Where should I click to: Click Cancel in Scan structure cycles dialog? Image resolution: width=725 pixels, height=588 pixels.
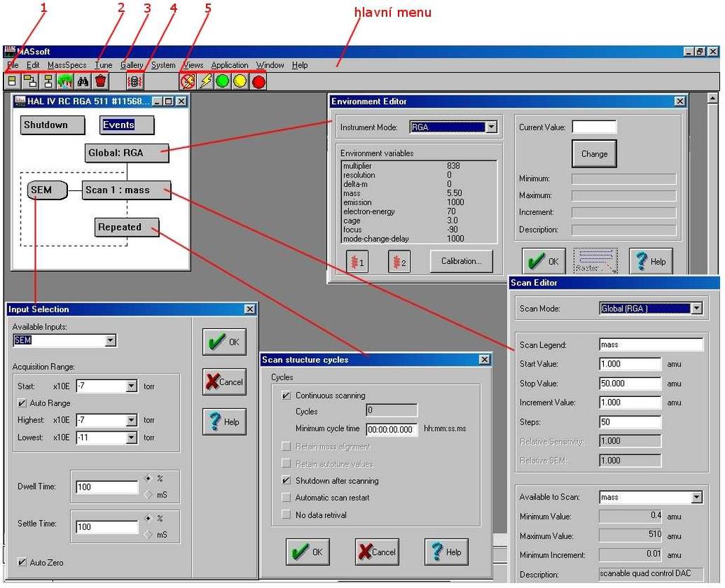click(x=377, y=552)
